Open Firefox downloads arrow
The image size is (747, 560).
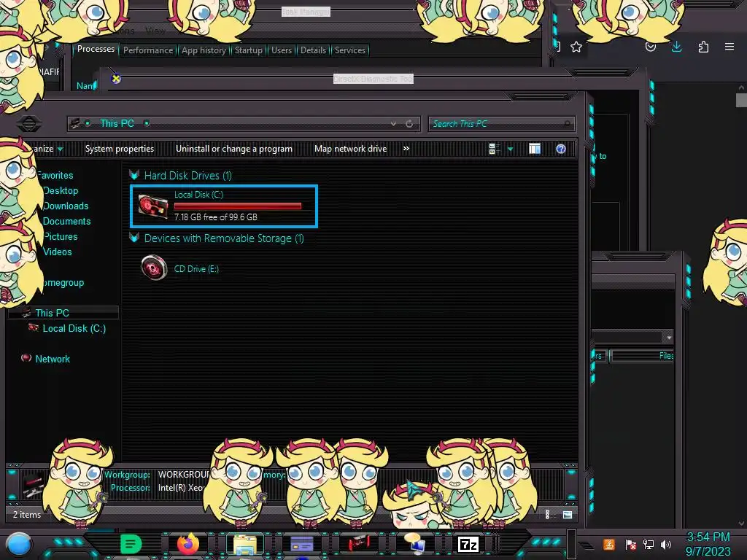(676, 47)
